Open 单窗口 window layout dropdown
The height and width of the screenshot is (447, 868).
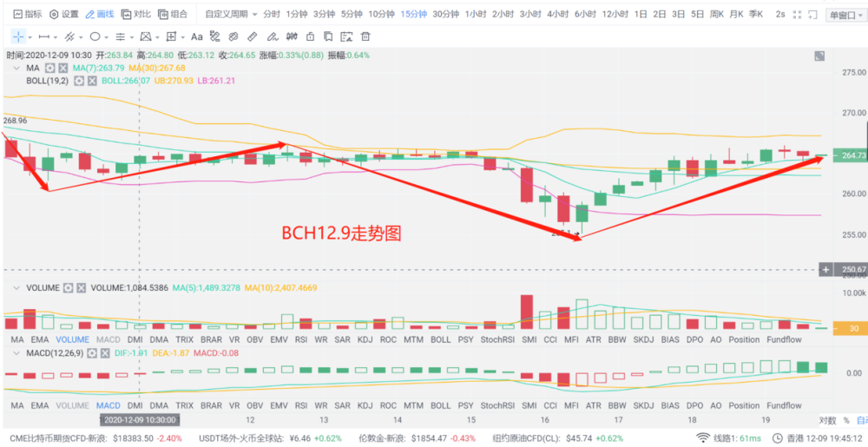click(x=845, y=15)
